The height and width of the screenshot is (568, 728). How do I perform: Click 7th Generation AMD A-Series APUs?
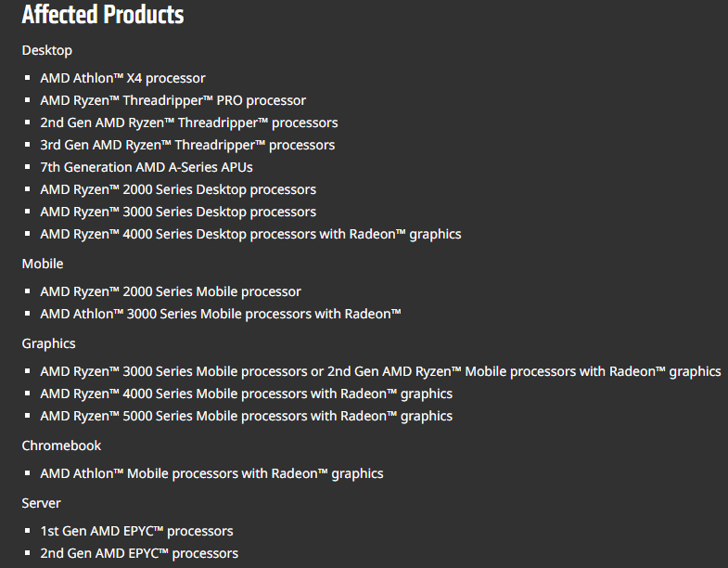146,167
